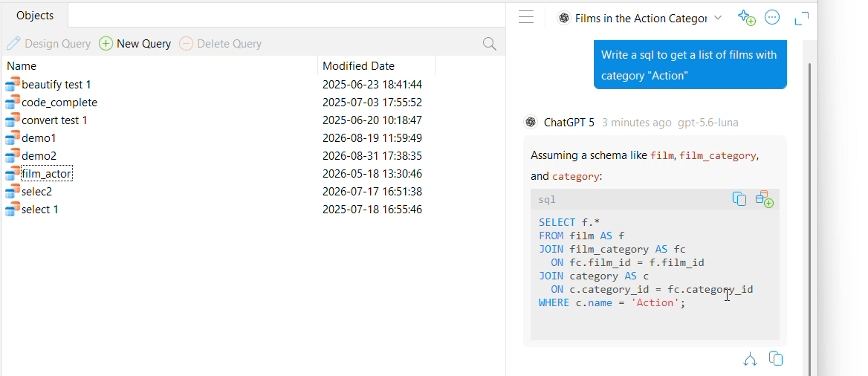Open the Films in the Action Category selector
Screen dimensions: 868x376
tap(640, 19)
